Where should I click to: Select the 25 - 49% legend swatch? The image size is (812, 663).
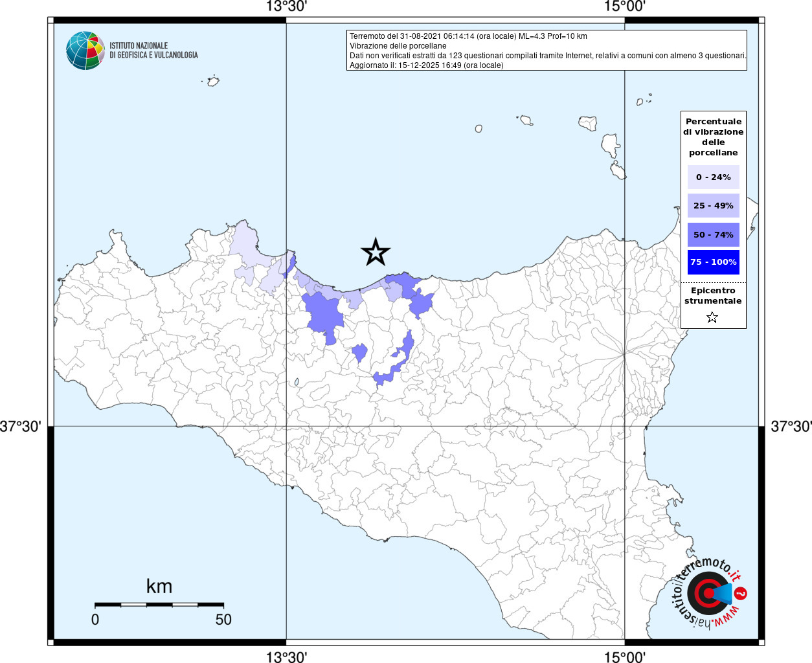point(714,205)
